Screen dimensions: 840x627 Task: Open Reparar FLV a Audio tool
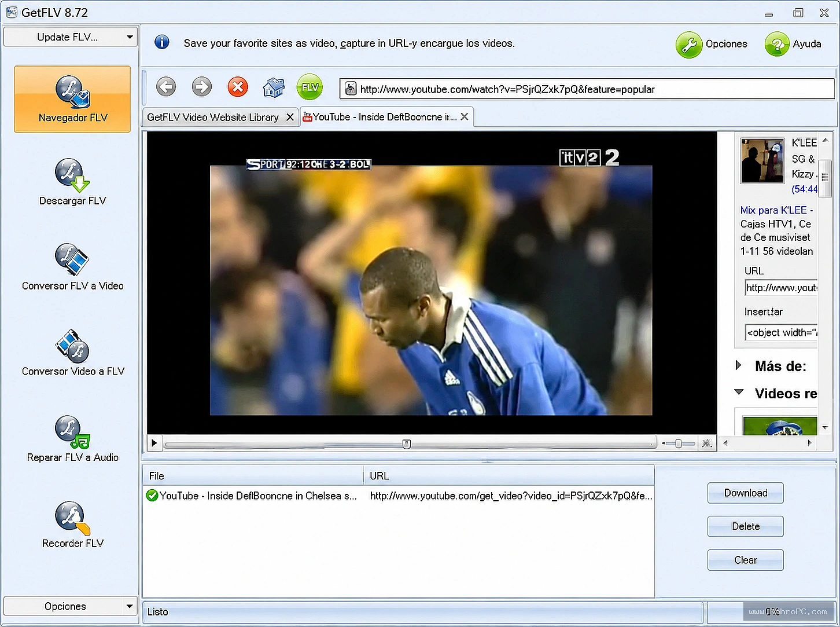(72, 439)
